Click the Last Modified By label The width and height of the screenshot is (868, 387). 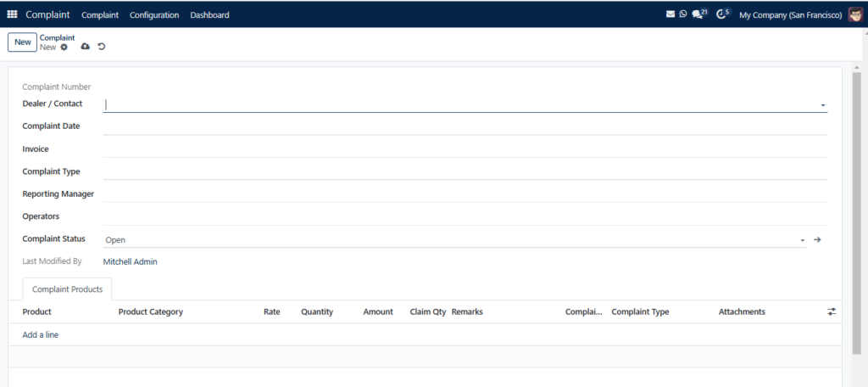(52, 261)
